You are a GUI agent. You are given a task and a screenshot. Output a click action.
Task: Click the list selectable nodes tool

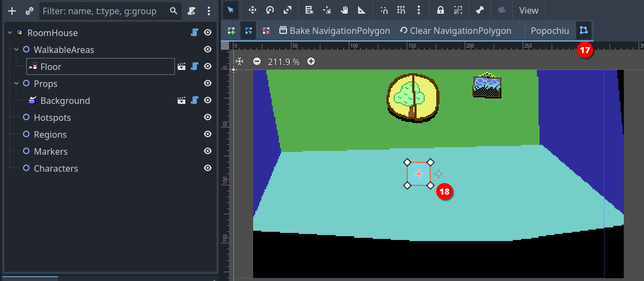click(309, 10)
